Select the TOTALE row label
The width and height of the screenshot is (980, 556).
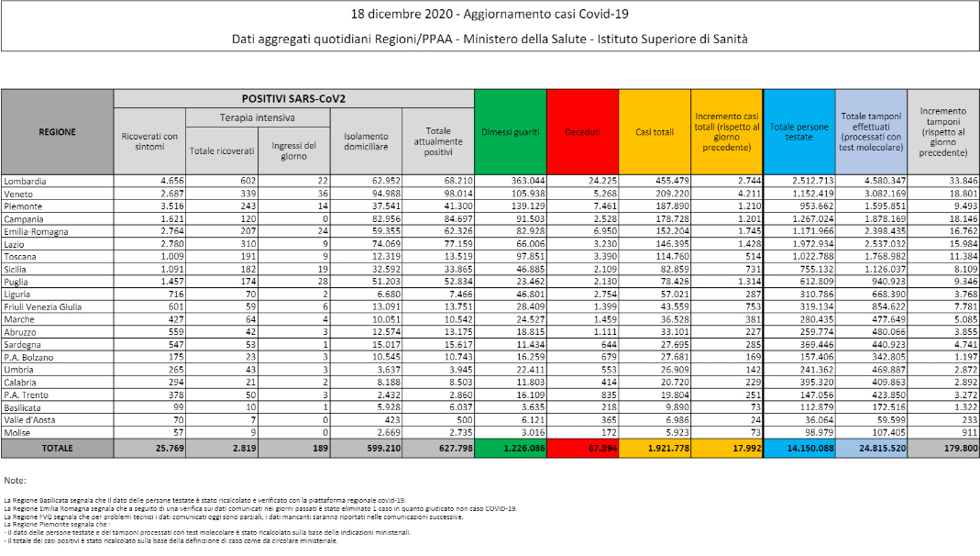coord(58,449)
